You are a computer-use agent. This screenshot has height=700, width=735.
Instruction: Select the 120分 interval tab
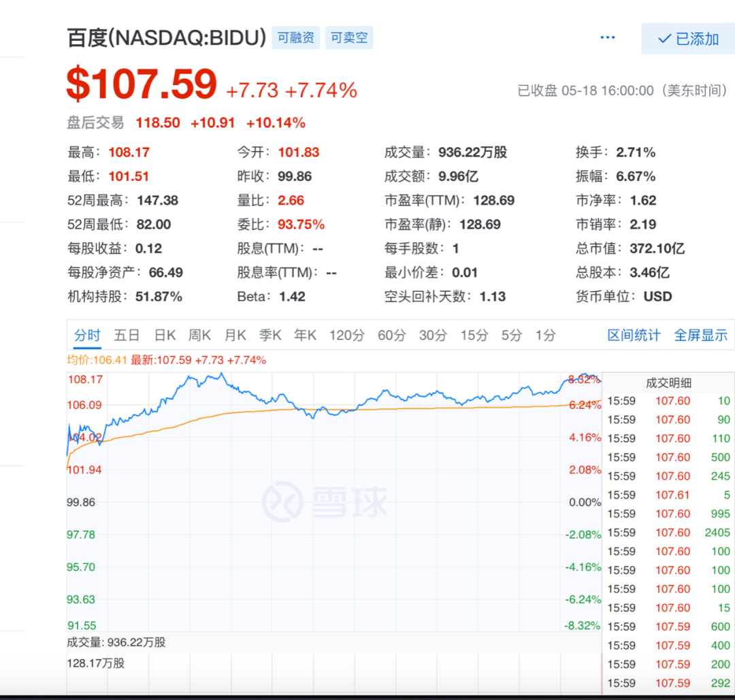347,335
